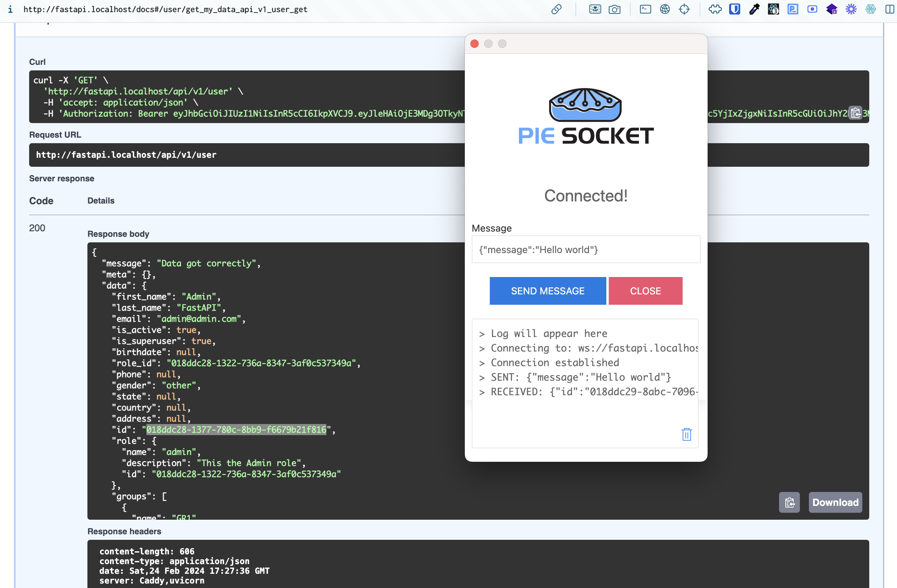This screenshot has height=588, width=897.
Task: Click the SEND MESSAGE button
Action: pos(548,291)
